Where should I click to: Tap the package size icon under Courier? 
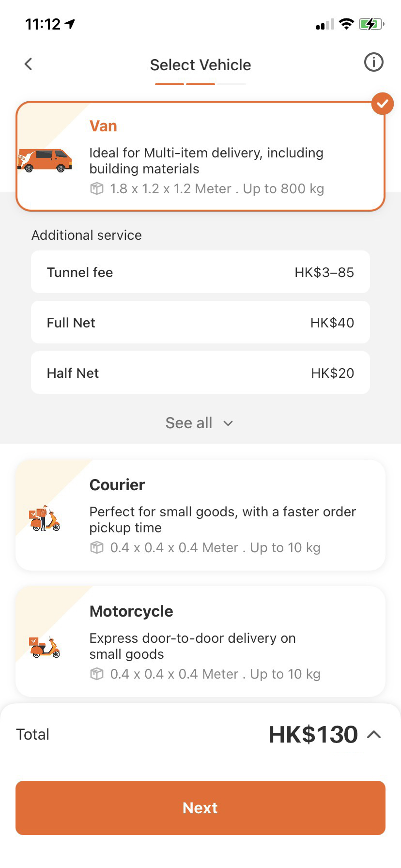coord(97,547)
